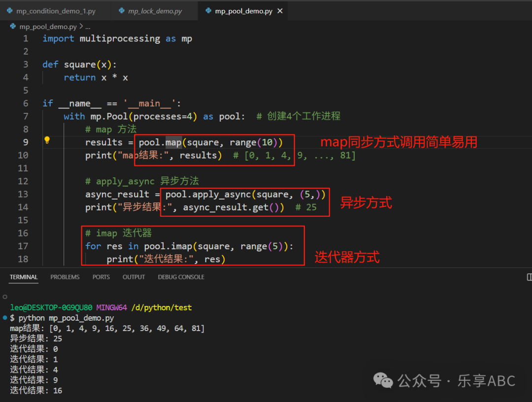The image size is (532, 402).
Task: Open the OUTPUT panel tab
Action: (133, 277)
